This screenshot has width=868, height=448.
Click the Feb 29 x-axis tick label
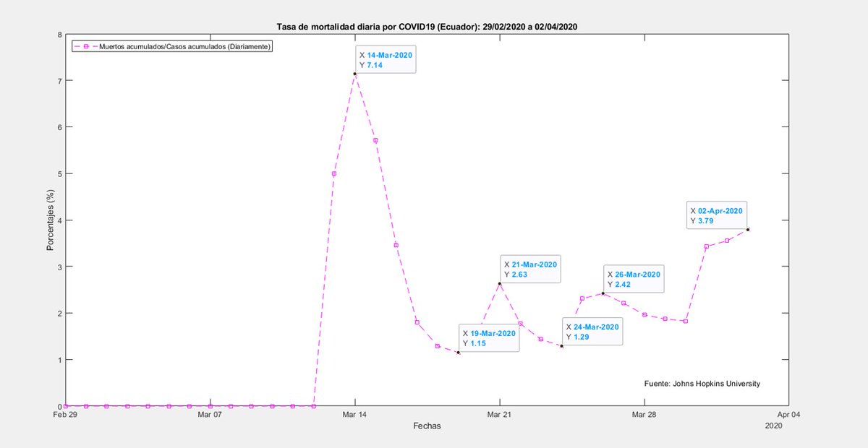pyautogui.click(x=65, y=415)
